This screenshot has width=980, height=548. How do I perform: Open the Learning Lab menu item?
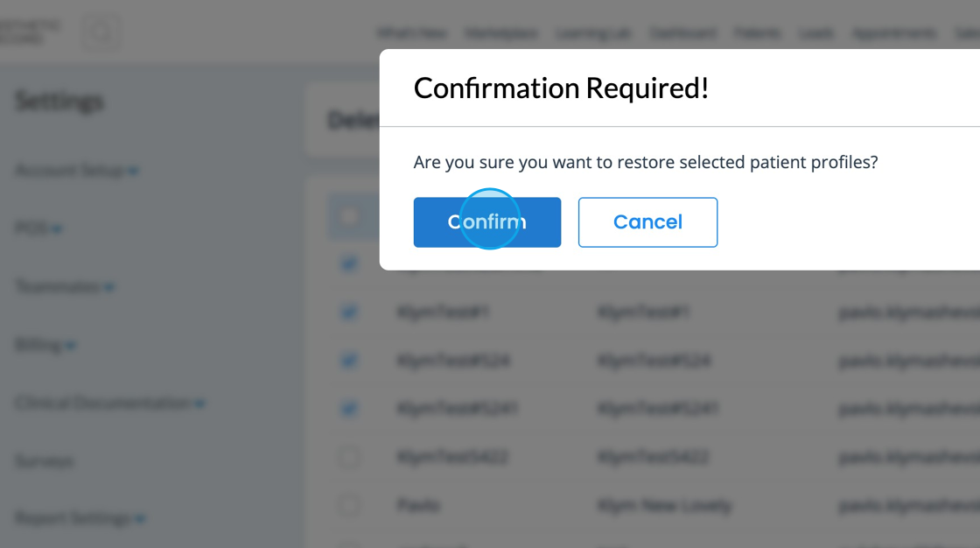(x=593, y=33)
